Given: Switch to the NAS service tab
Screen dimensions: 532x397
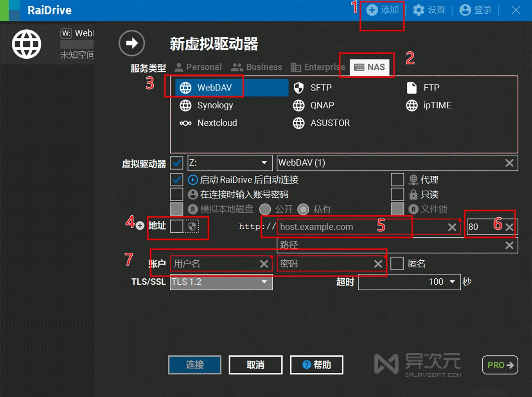Looking at the screenshot, I should tap(370, 67).
